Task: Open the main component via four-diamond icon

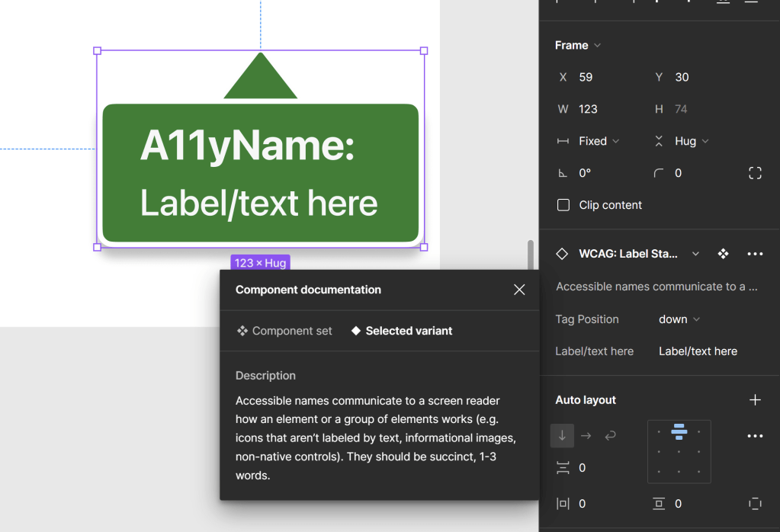Action: (x=723, y=254)
